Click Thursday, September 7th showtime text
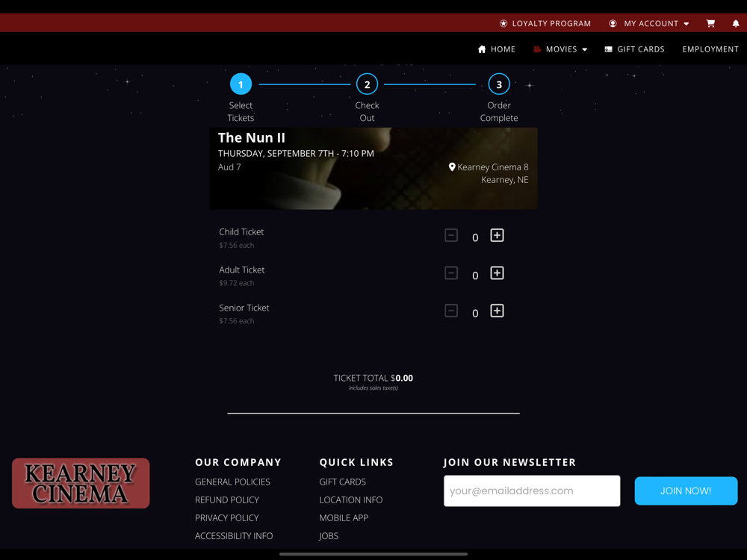 tap(296, 153)
